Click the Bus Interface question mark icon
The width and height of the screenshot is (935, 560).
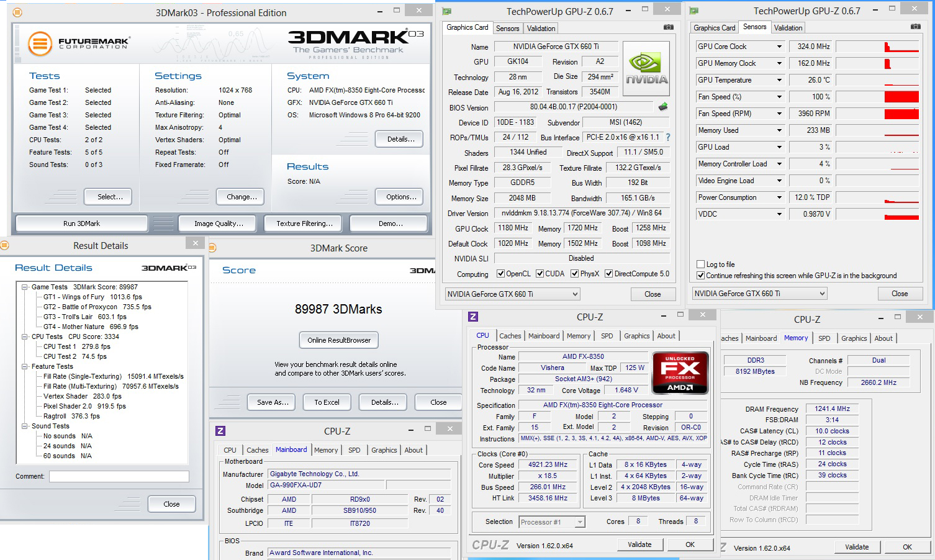pos(668,137)
